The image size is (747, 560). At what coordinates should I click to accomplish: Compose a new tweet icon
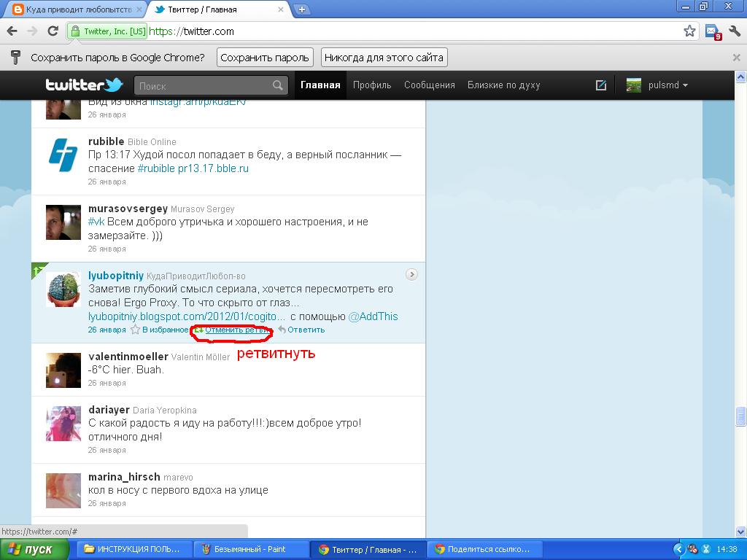click(x=601, y=85)
